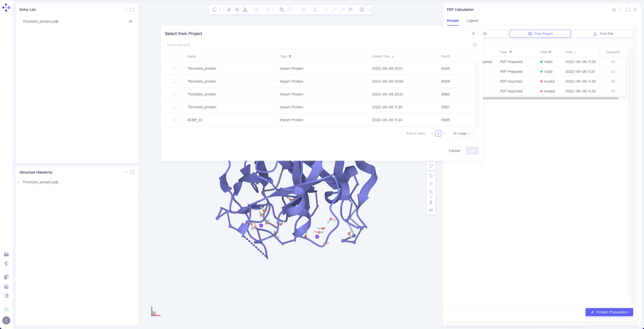Click the list icon in left sidebar
Image resolution: width=644 pixels, height=329 pixels.
click(6, 296)
